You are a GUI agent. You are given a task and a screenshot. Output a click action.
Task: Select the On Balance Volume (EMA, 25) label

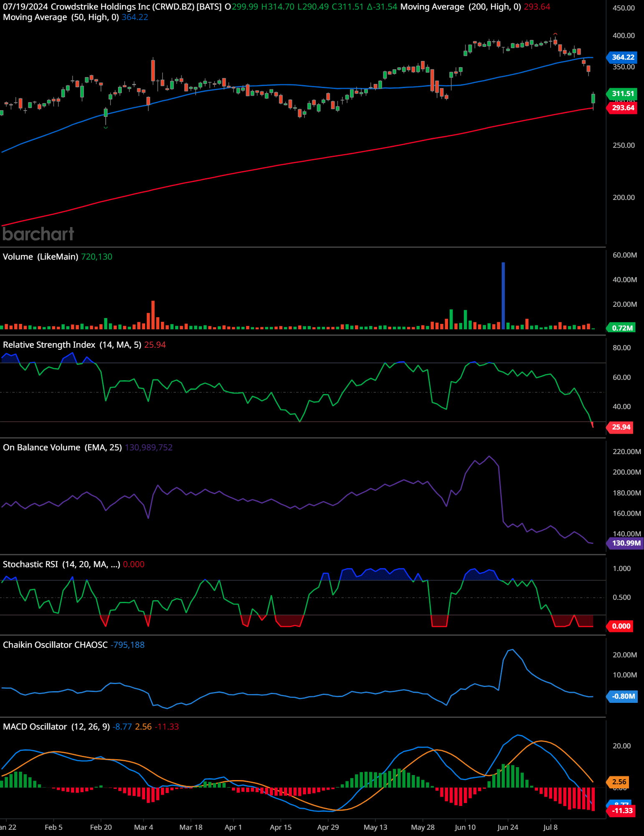coord(63,447)
